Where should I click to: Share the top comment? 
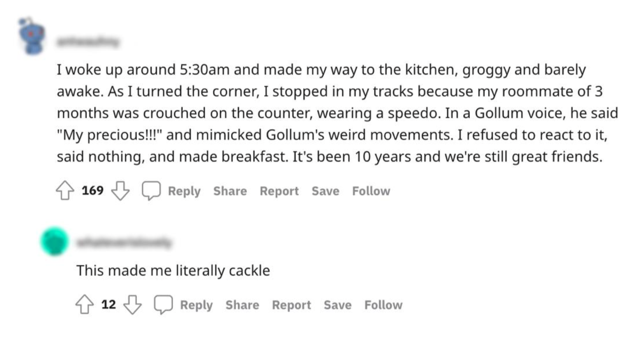(230, 191)
